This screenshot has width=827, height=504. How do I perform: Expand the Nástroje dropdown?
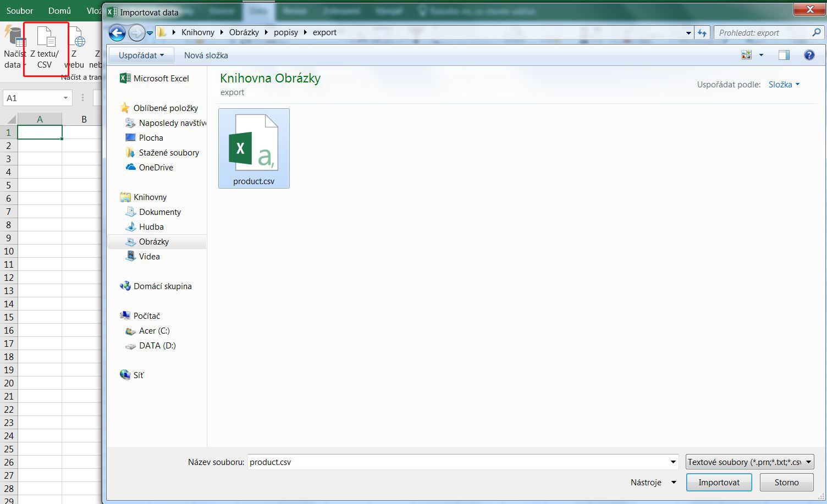coord(653,483)
